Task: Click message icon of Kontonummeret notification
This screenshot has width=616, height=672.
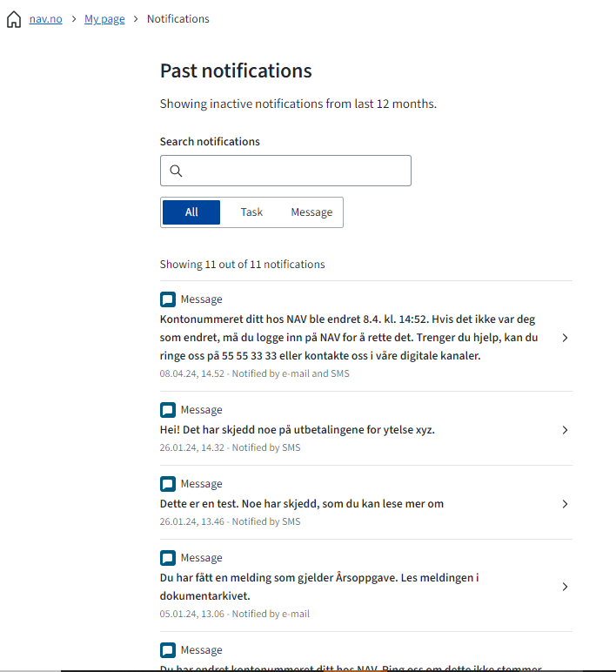Action: tap(168, 299)
